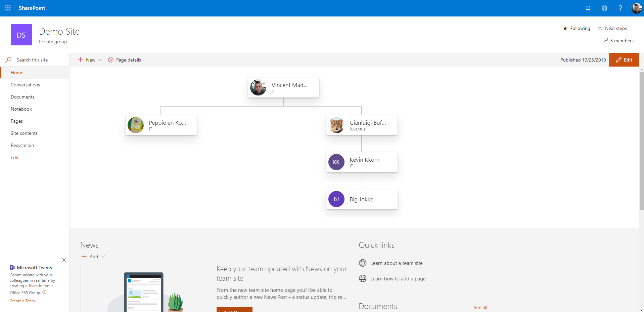644x312 pixels.
Task: Click the orange Edit page button
Action: tap(624, 60)
